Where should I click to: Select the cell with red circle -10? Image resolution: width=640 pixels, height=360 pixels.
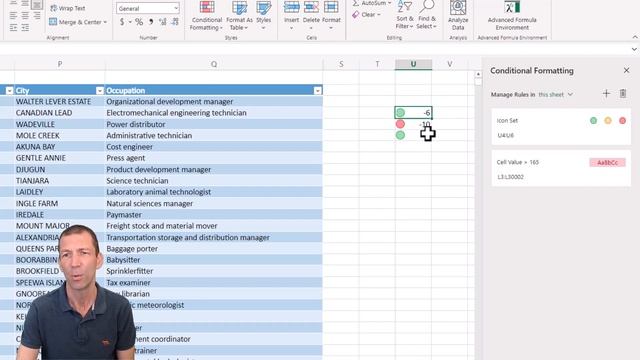[x=413, y=124]
